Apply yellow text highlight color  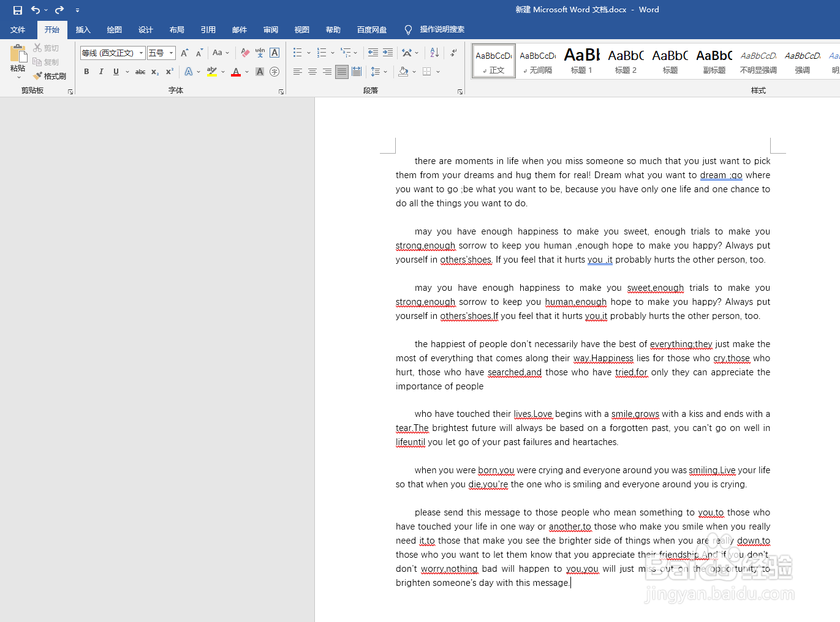click(212, 72)
